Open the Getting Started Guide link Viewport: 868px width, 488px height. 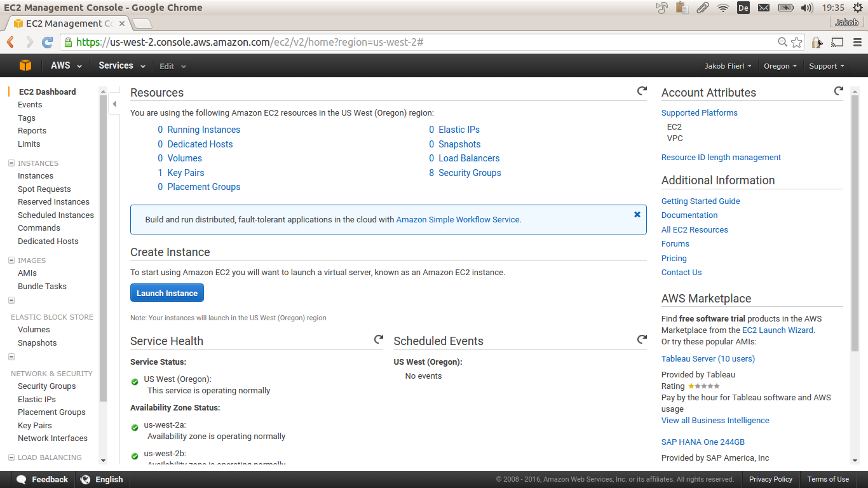coord(701,201)
